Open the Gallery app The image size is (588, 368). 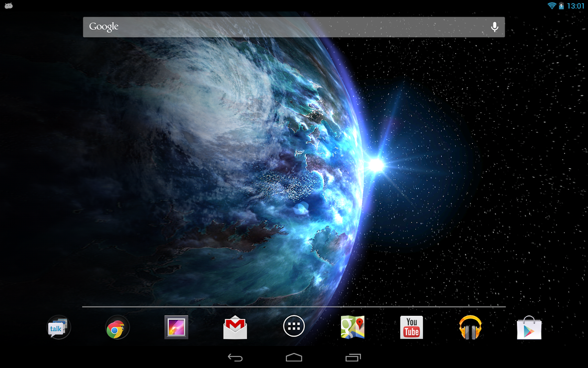click(176, 327)
